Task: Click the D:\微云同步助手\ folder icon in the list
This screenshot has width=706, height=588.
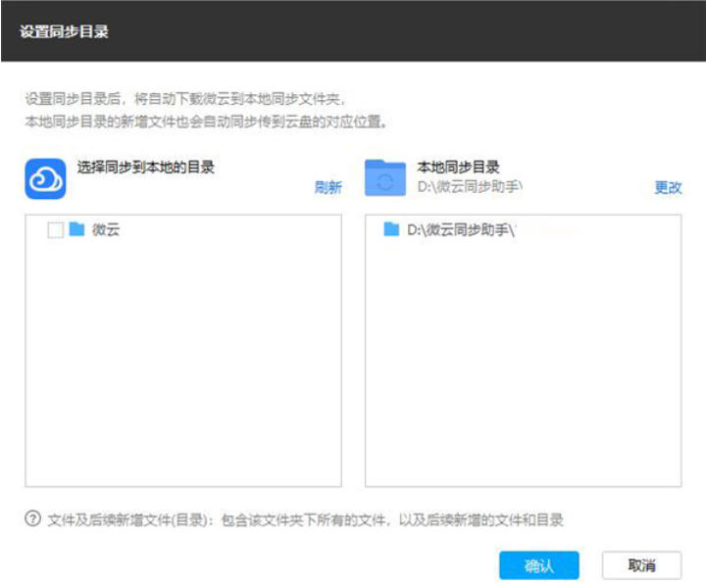Action: (x=391, y=229)
